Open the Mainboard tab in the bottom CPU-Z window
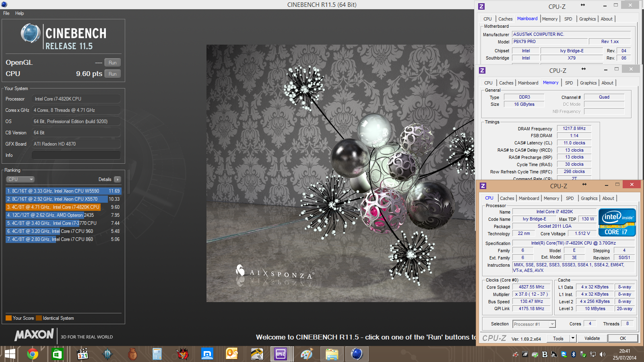 [529, 198]
